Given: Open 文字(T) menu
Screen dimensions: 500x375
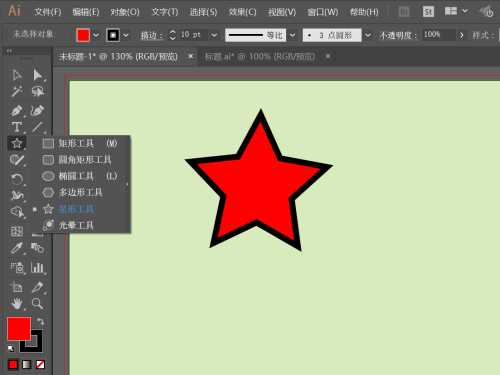Looking at the screenshot, I should point(165,12).
